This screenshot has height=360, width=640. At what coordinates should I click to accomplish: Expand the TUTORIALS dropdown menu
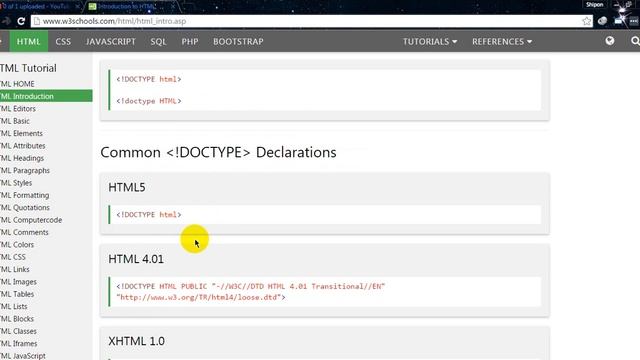click(430, 42)
